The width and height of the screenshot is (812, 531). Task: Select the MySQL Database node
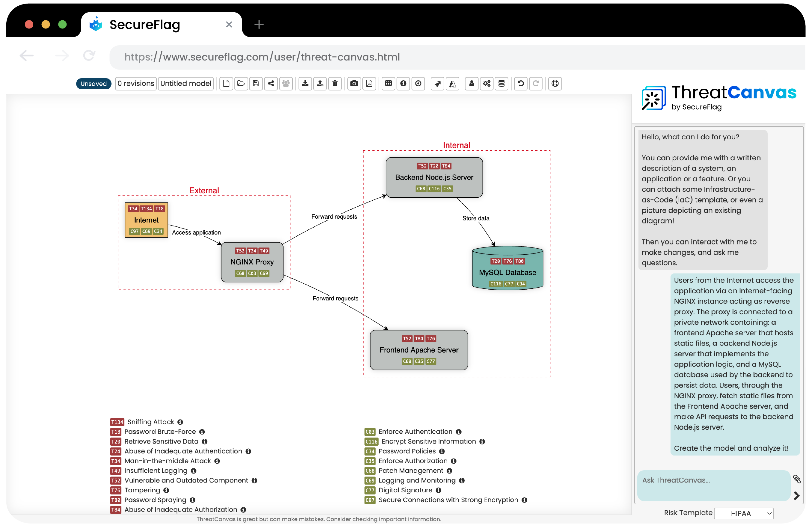pyautogui.click(x=508, y=269)
